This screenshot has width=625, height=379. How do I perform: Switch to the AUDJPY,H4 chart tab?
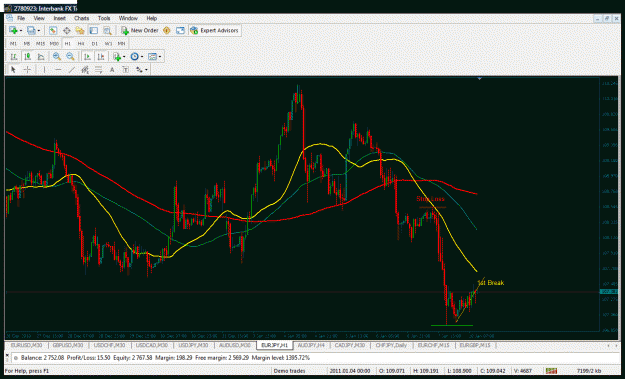311,345
